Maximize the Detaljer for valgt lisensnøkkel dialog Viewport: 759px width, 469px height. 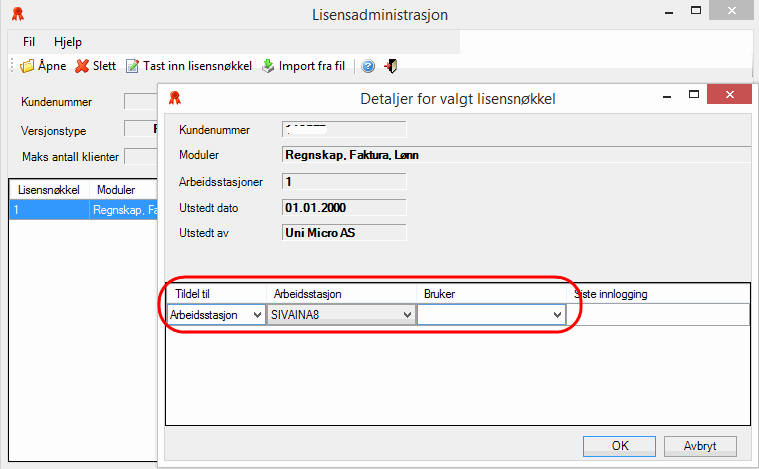[686, 97]
